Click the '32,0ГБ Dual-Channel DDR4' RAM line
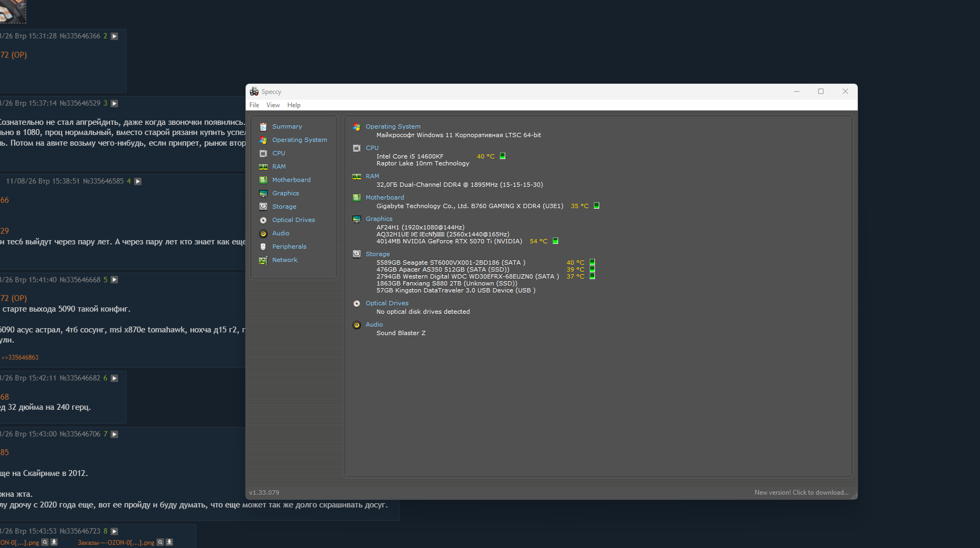980x548 pixels. tap(460, 185)
